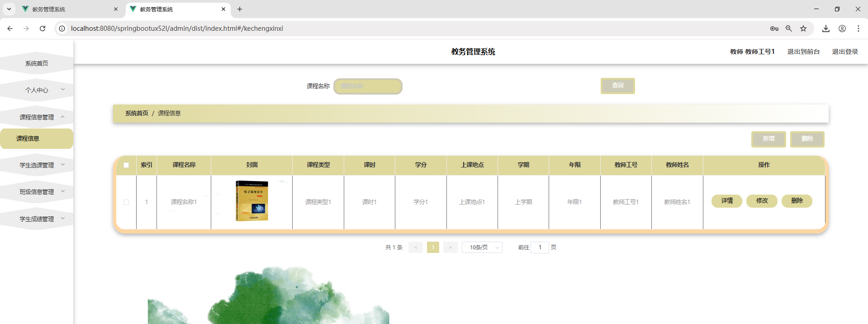Click 修改 for 课程名称1 row

[762, 201]
